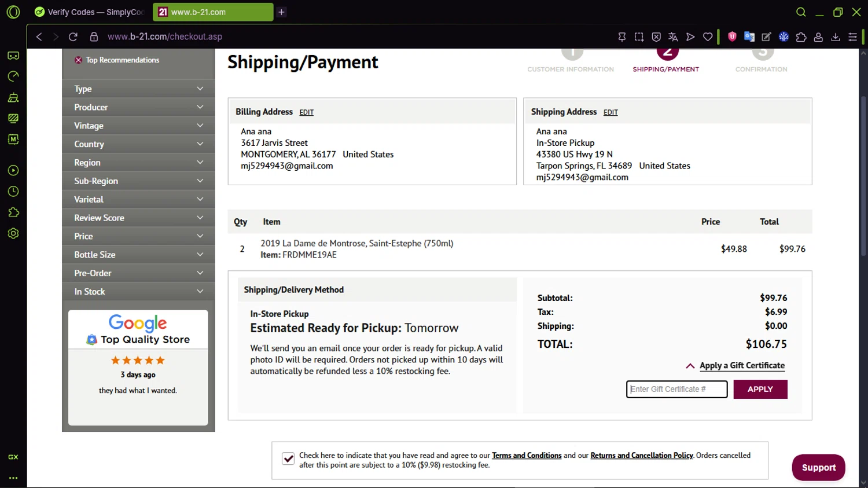Open the downloads icon
This screenshot has height=488, width=868.
pyautogui.click(x=836, y=36)
